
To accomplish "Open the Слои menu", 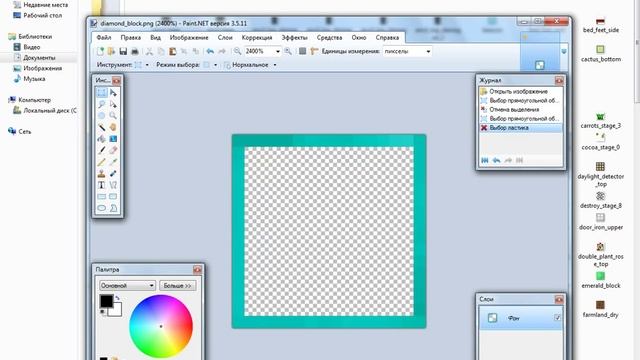I will [x=225, y=38].
